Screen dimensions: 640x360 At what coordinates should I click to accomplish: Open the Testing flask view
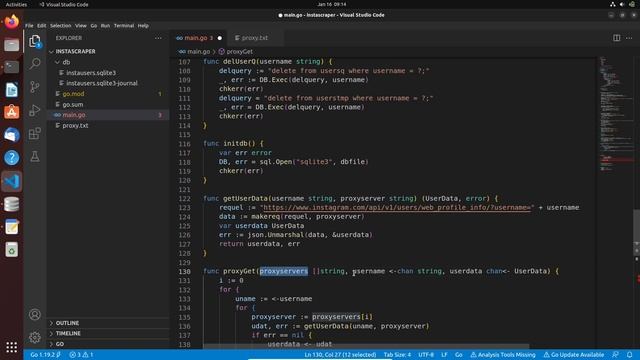[x=35, y=156]
